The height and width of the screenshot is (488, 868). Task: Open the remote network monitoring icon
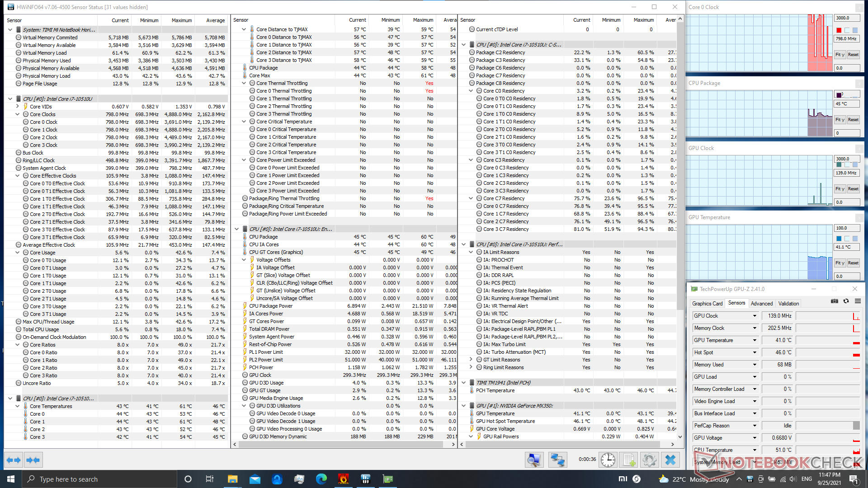(x=557, y=460)
